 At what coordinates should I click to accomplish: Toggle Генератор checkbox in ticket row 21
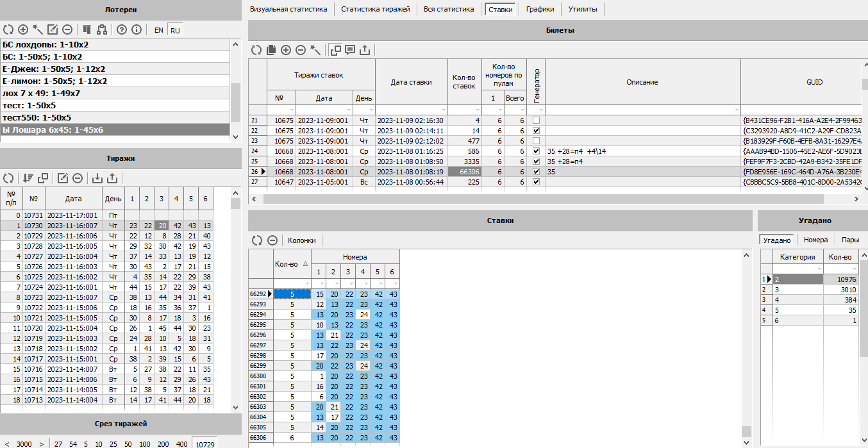click(x=536, y=120)
